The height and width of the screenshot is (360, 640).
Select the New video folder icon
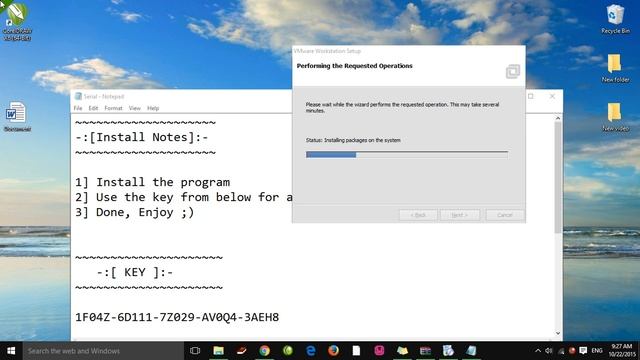[615, 117]
